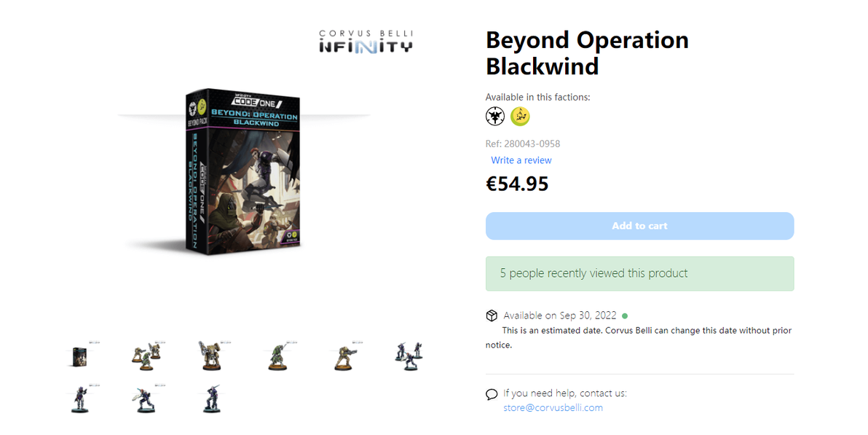Image resolution: width=868 pixels, height=435 pixels.
Task: Add Beyond Operation Blackwind to cart
Action: pos(639,226)
